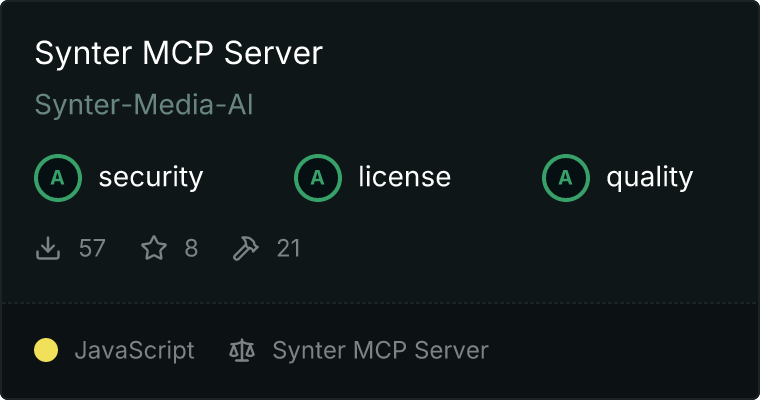Click the balance scale license icon
The image size is (760, 400).
pyautogui.click(x=242, y=350)
